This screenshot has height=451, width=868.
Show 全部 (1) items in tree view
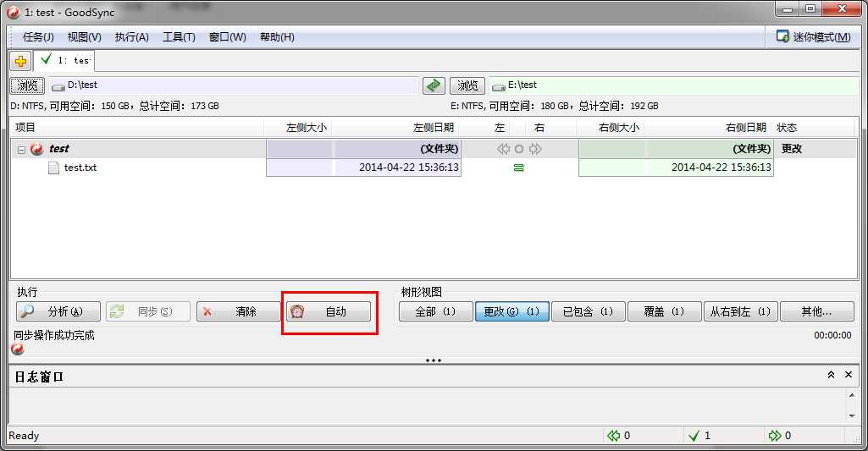(435, 311)
